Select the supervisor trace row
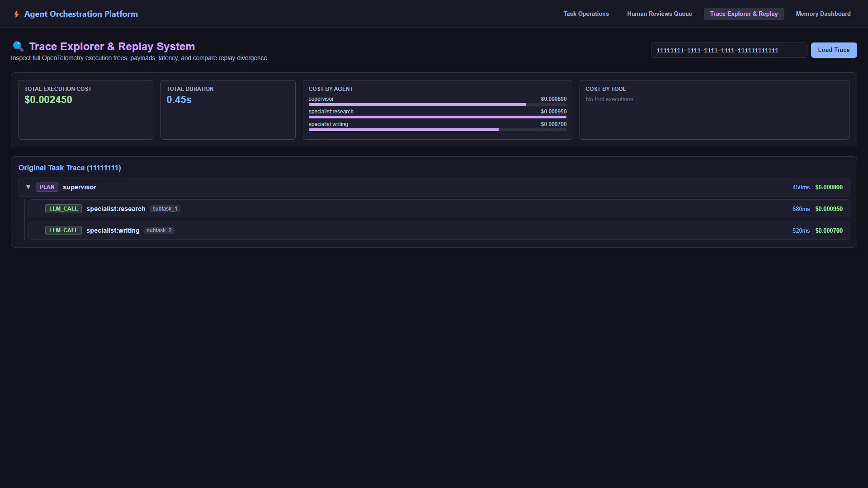The image size is (868, 488). (434, 187)
